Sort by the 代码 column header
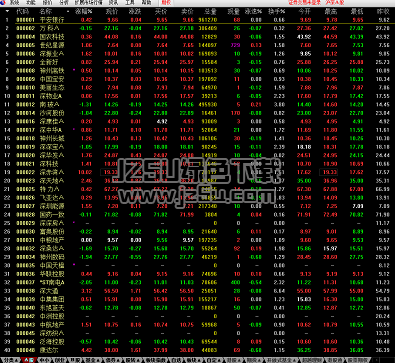The image size is (395, 363). [22, 11]
